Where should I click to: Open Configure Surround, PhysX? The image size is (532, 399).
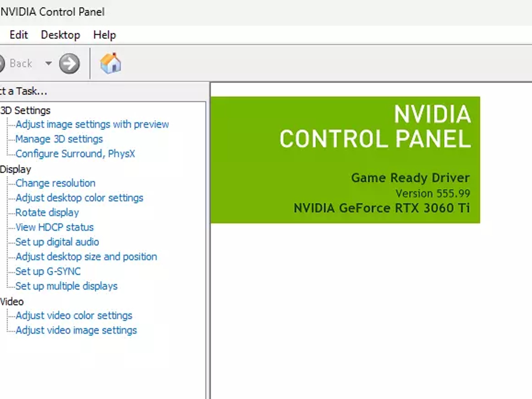coord(75,154)
